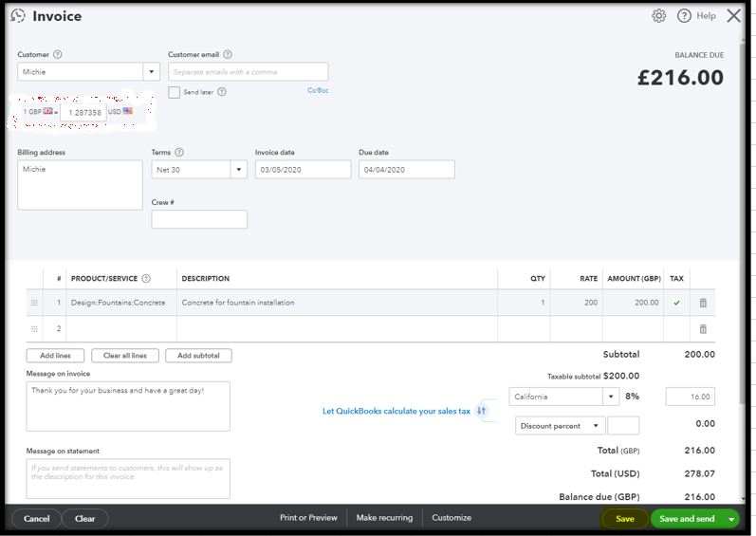Click the Crew # input field

coord(199,219)
